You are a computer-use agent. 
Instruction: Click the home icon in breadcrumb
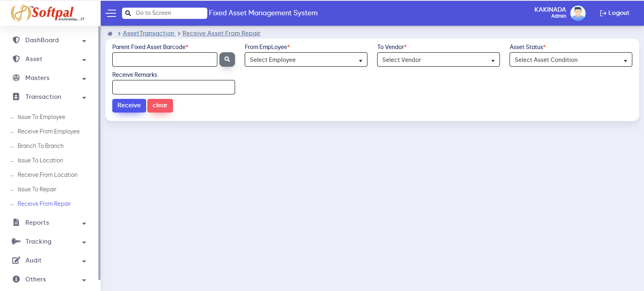tap(110, 34)
